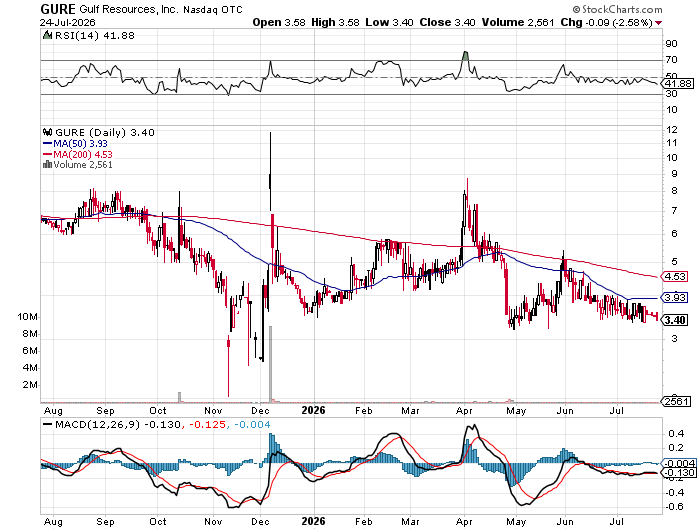Screen dimensions: 700x530
Task: Click the Apr label under MACD panel
Action: click(464, 522)
